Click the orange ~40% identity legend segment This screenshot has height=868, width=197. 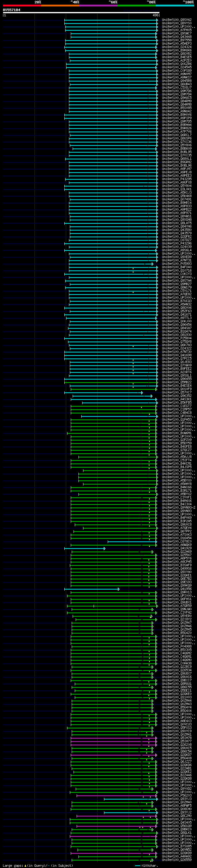point(60,6)
